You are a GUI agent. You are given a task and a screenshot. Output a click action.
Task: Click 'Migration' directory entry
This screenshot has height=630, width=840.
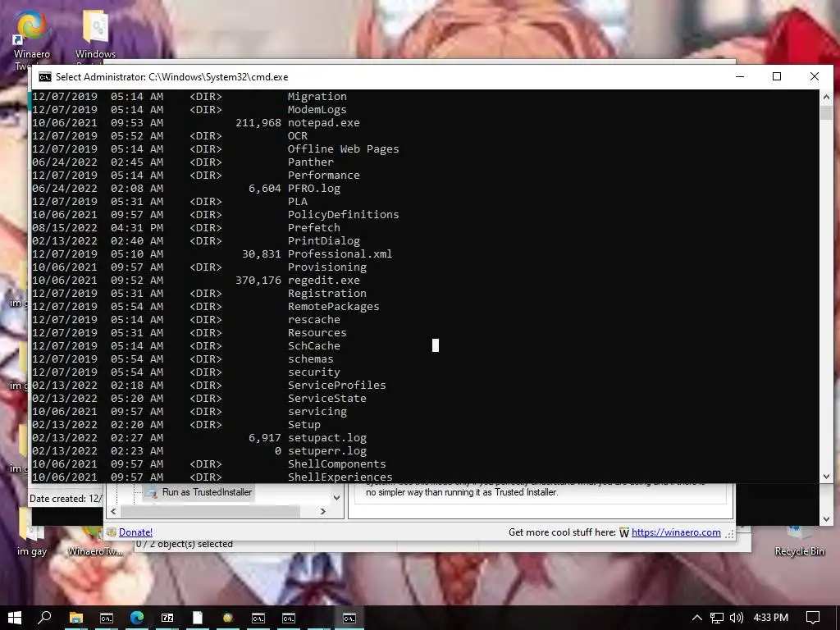click(317, 97)
